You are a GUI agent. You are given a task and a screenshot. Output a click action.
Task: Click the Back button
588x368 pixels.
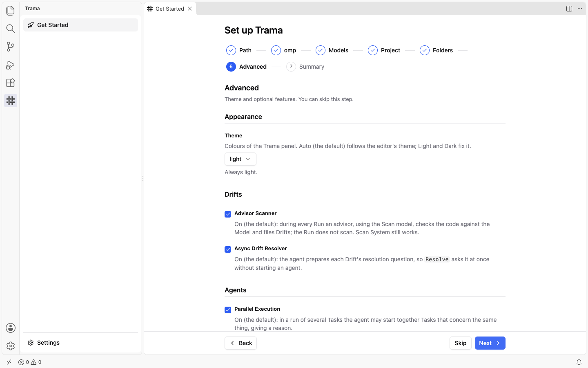tap(241, 343)
